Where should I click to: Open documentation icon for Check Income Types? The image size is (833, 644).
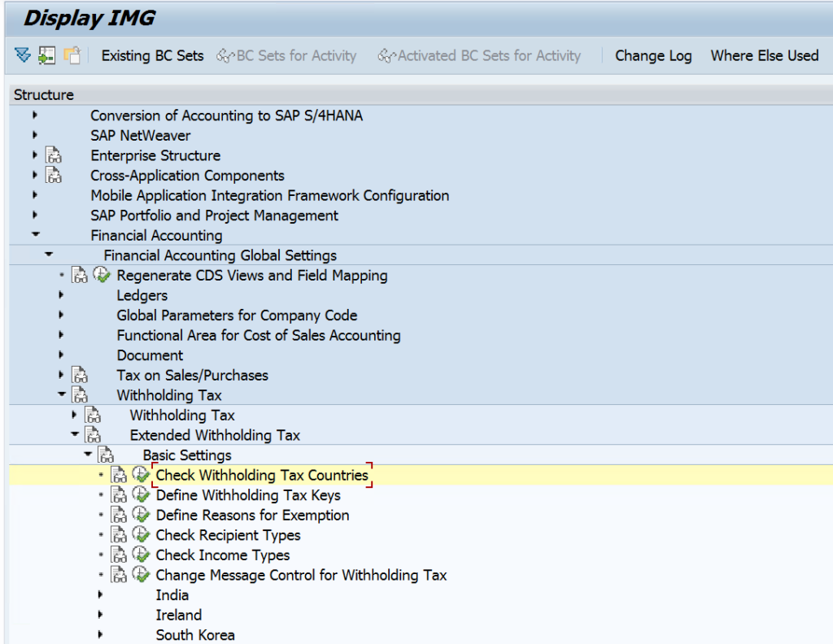(119, 555)
